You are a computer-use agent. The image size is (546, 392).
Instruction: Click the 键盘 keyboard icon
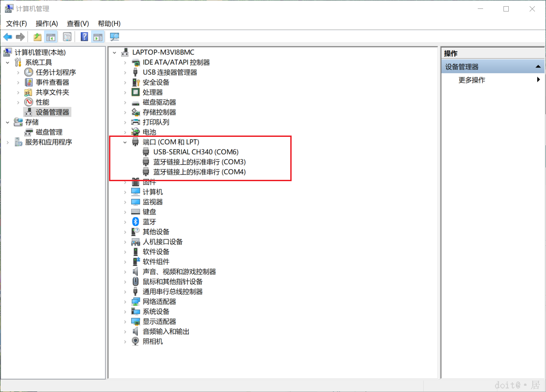click(x=136, y=212)
